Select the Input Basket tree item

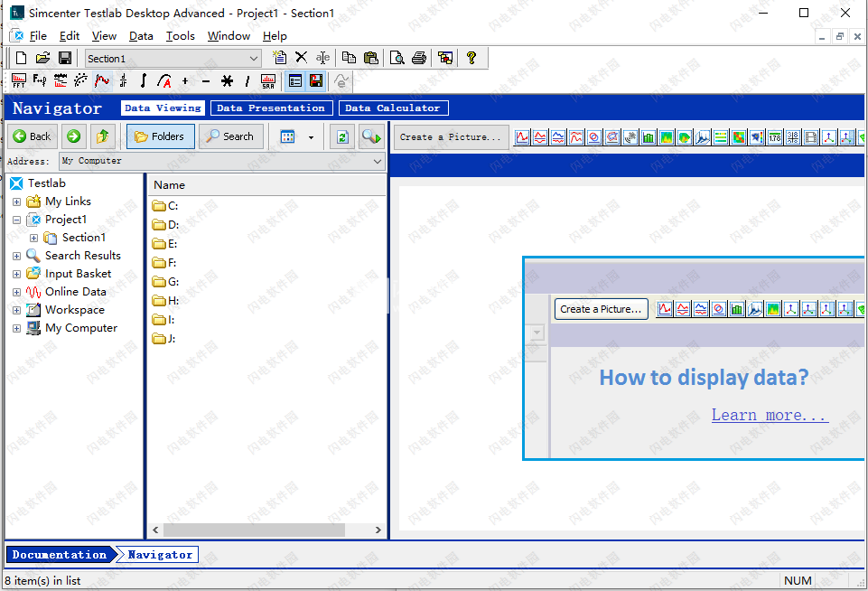(x=69, y=274)
